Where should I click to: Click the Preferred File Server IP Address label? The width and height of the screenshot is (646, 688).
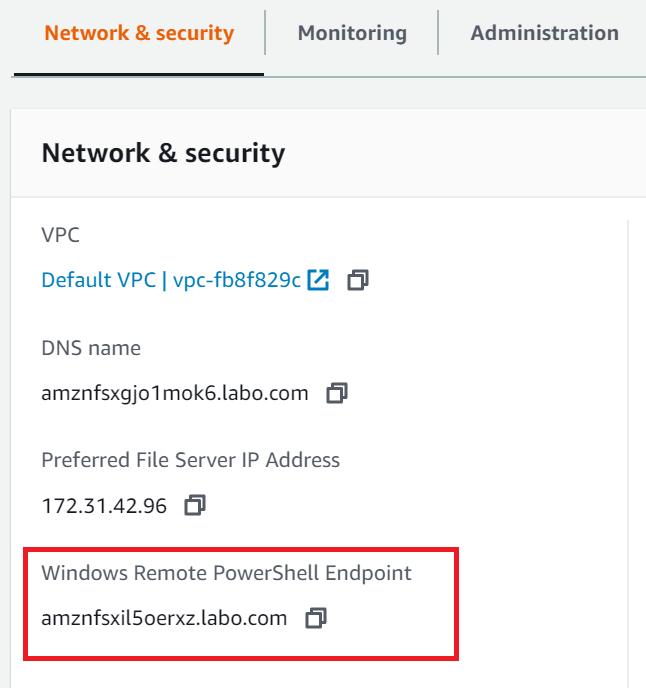tap(190, 460)
